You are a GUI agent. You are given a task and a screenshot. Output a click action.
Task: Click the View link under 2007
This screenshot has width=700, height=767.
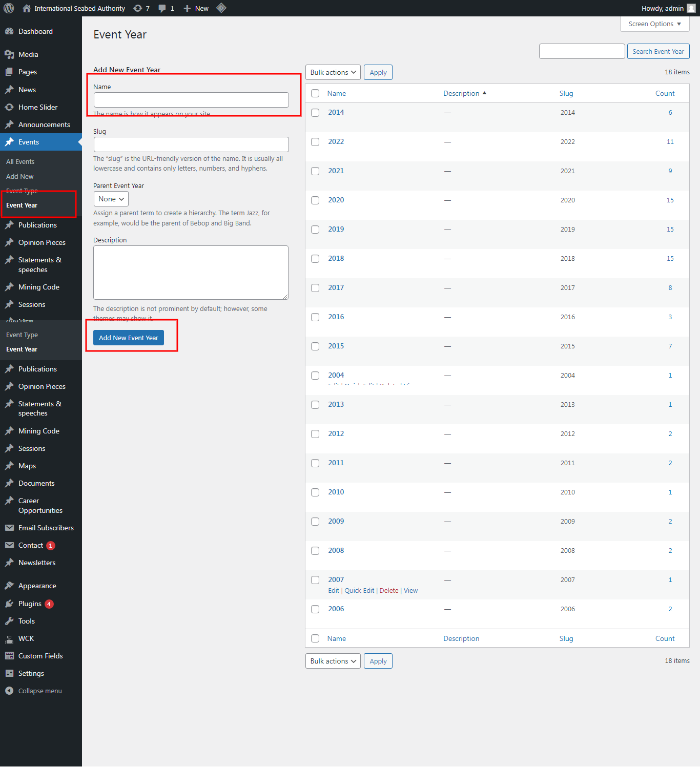410,591
